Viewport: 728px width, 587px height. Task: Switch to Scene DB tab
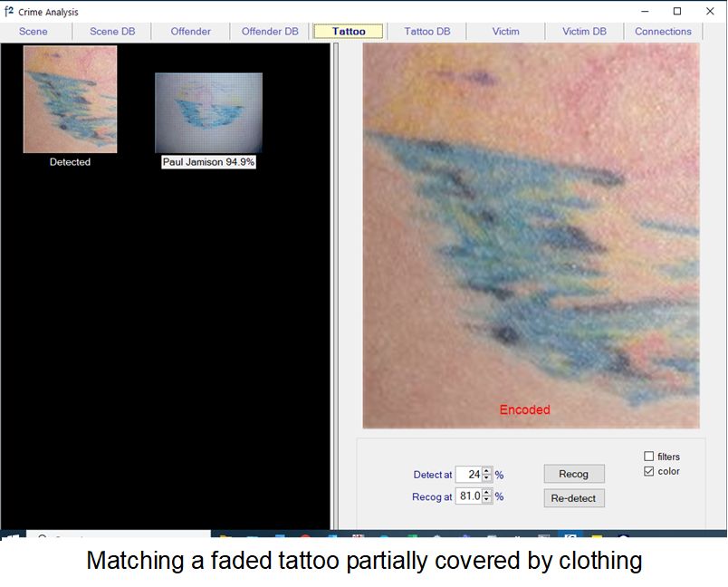(112, 32)
